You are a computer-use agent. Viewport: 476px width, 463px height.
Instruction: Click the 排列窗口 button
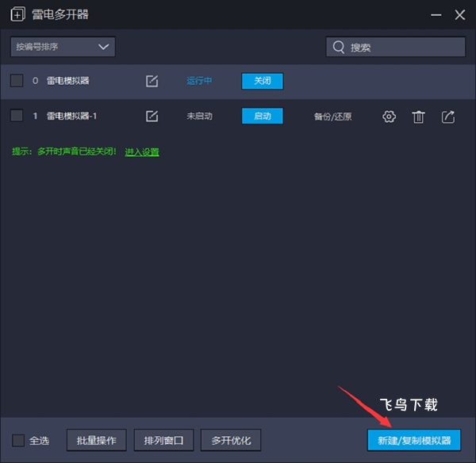(163, 440)
